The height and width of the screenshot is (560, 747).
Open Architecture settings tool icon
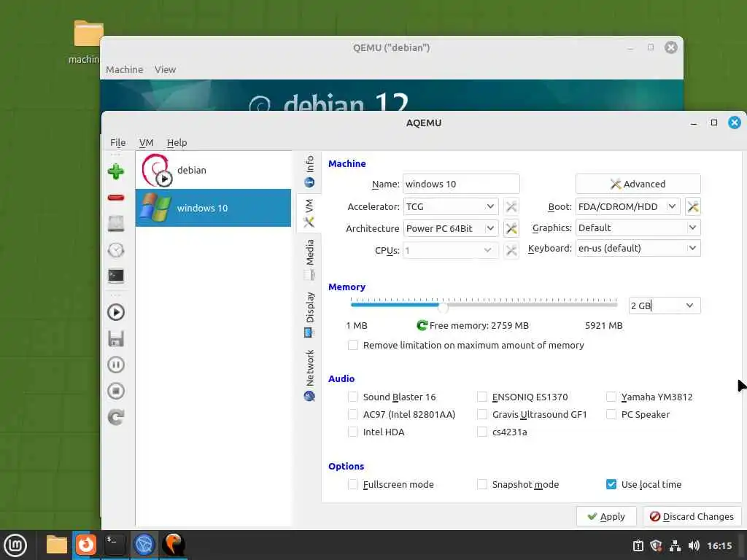pos(511,228)
